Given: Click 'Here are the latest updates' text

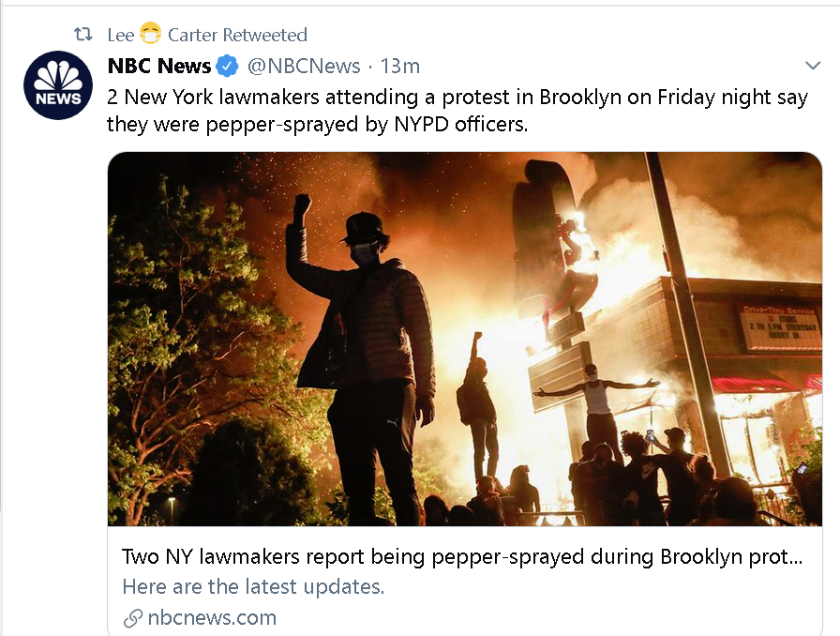Looking at the screenshot, I should pyautogui.click(x=253, y=586).
